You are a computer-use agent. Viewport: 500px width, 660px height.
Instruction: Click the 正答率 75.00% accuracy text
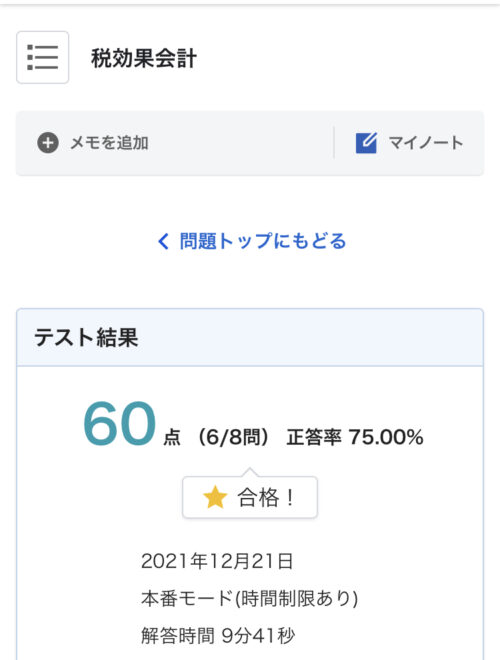coord(355,437)
